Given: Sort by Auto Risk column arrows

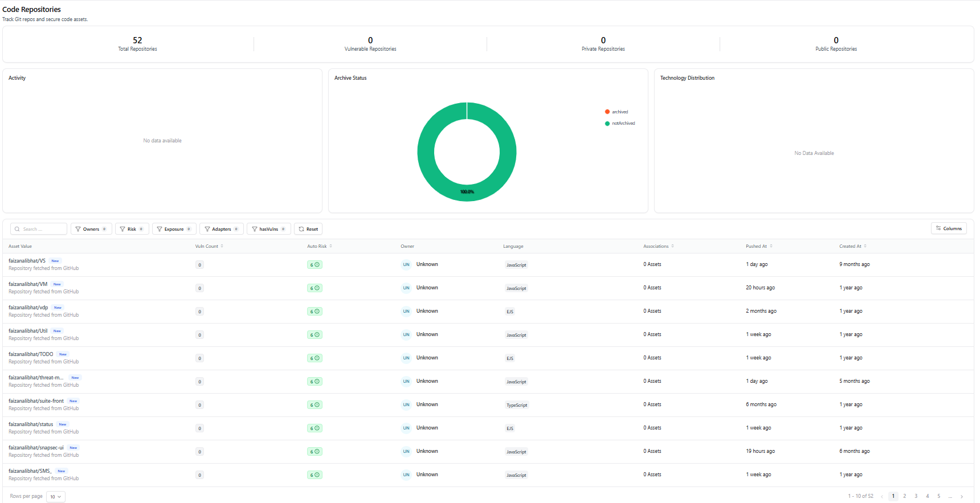Looking at the screenshot, I should click(330, 246).
